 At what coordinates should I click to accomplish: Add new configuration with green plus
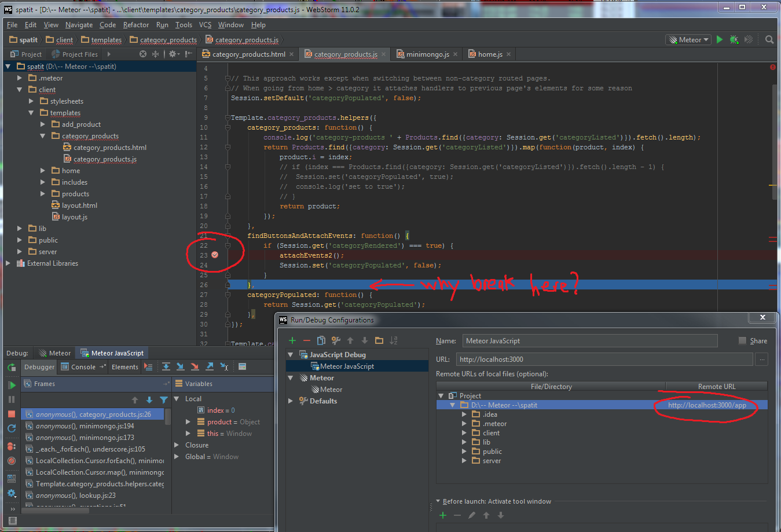click(x=292, y=340)
